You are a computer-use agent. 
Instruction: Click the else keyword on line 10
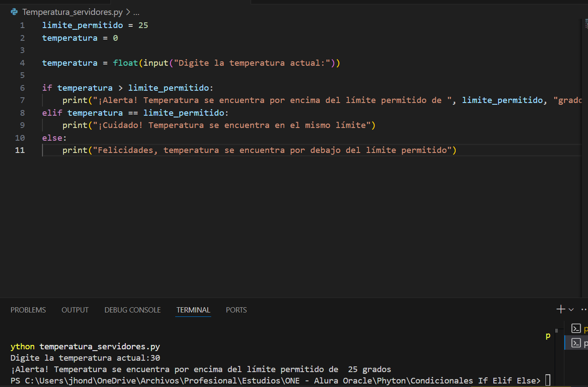(52, 138)
